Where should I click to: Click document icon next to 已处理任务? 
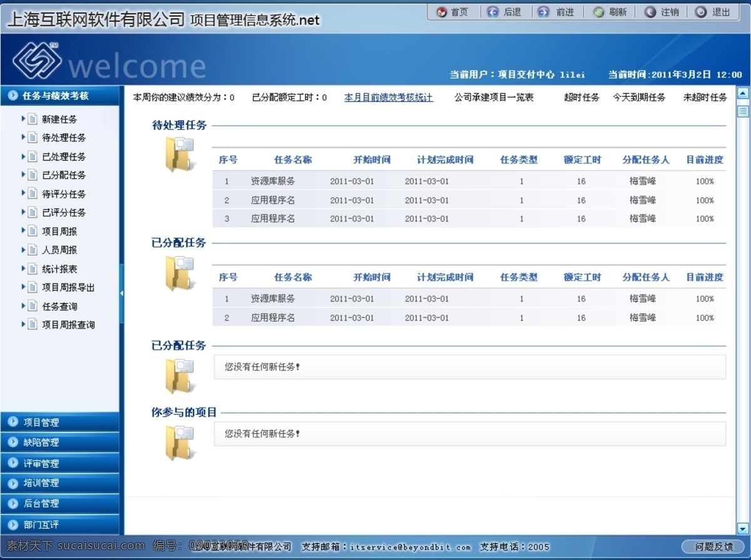pos(33,156)
